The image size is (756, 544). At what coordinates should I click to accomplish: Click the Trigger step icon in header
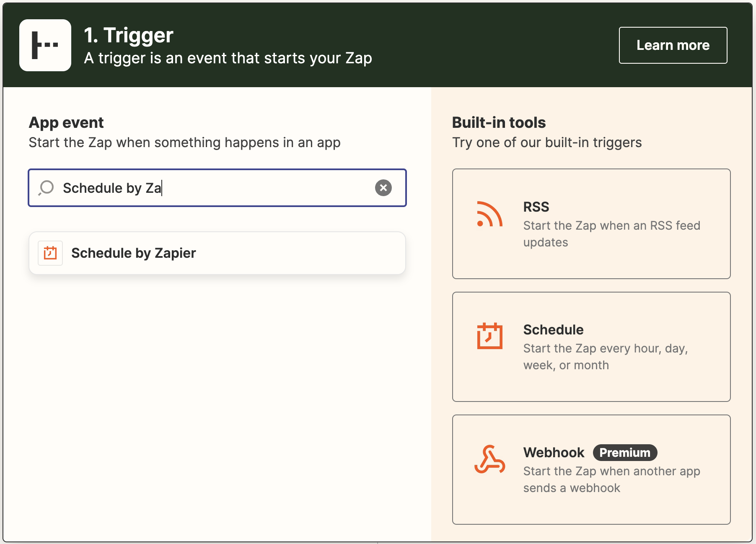45,45
